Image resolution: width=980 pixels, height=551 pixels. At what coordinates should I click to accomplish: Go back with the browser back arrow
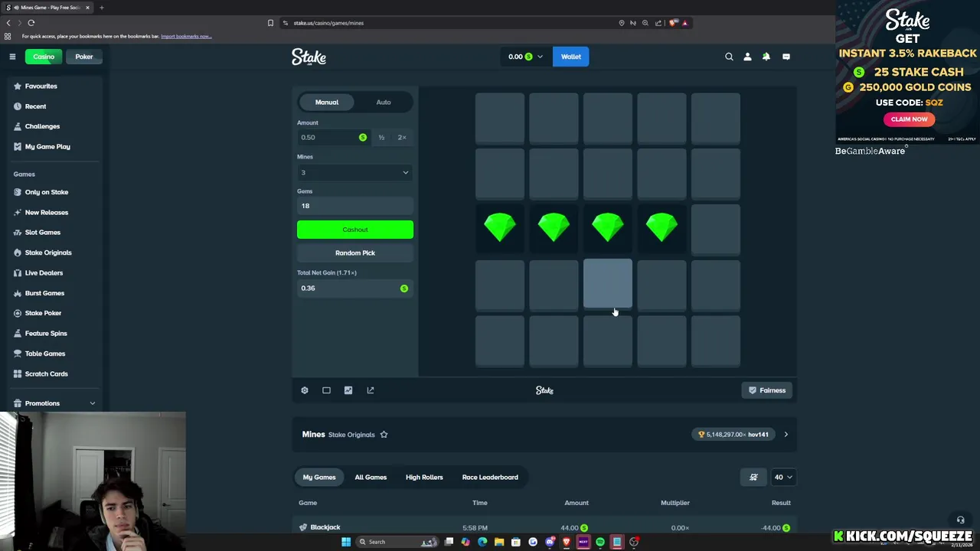click(x=8, y=23)
